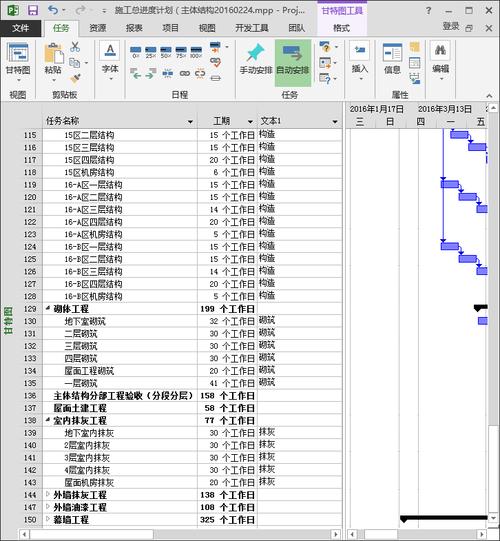Collapse the 砌体工程 summary task
Screen dimensions: 500x541
[x=48, y=308]
